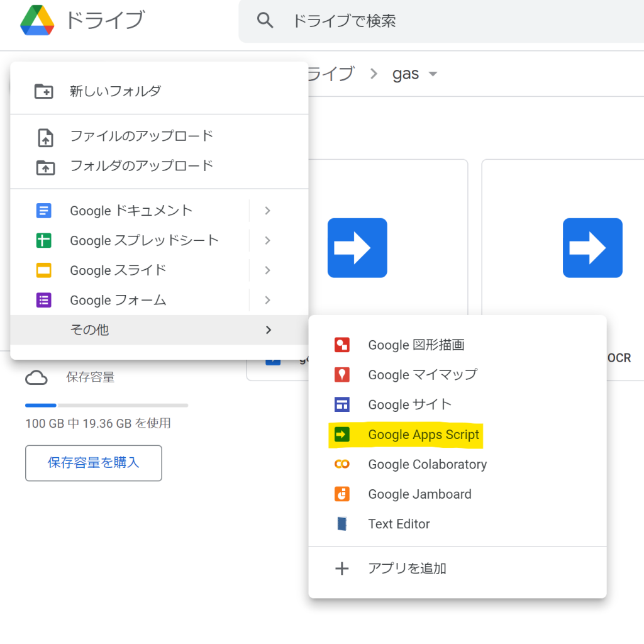Click the plus icon for adding apps
The image size is (644, 644).
pos(341,569)
